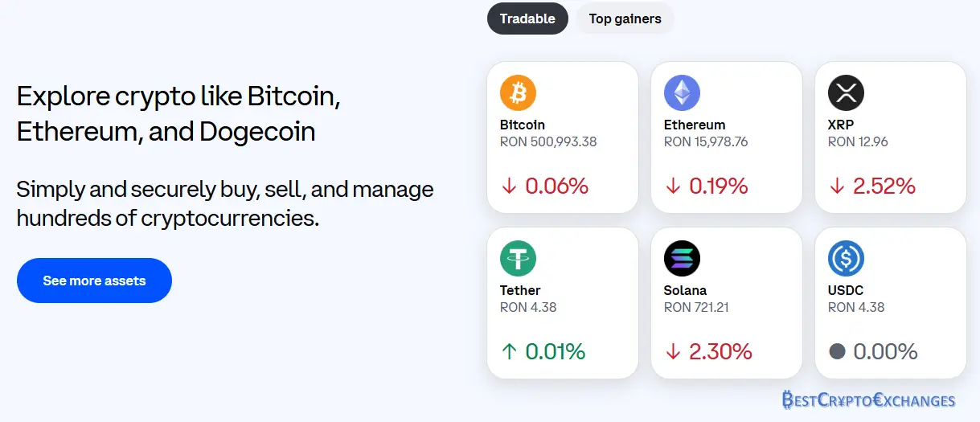Switch to the Top gainers tab
Screen dimensions: 980x422
pyautogui.click(x=625, y=18)
